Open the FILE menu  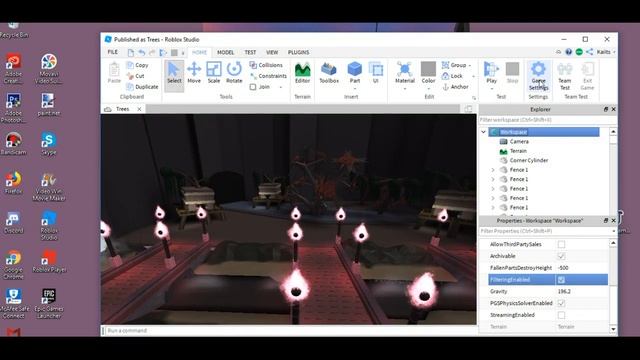tap(113, 52)
